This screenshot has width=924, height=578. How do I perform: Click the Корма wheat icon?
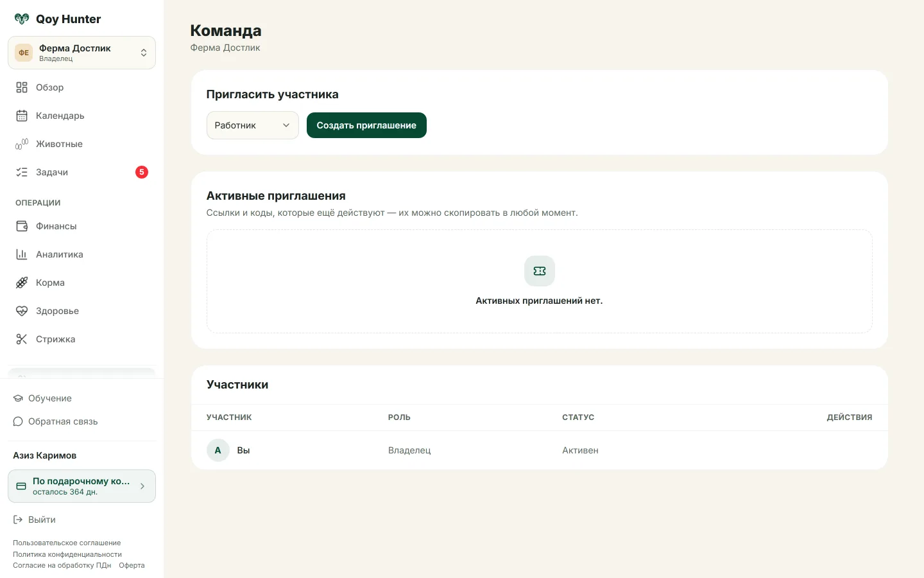[x=22, y=283]
